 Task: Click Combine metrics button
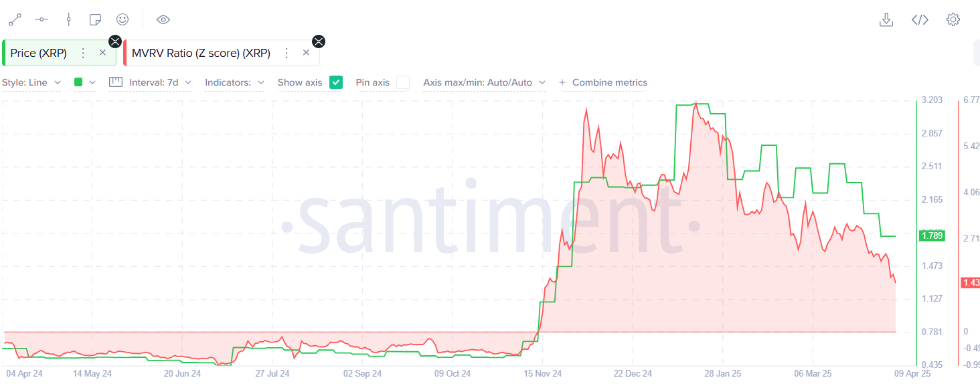pyautogui.click(x=603, y=82)
